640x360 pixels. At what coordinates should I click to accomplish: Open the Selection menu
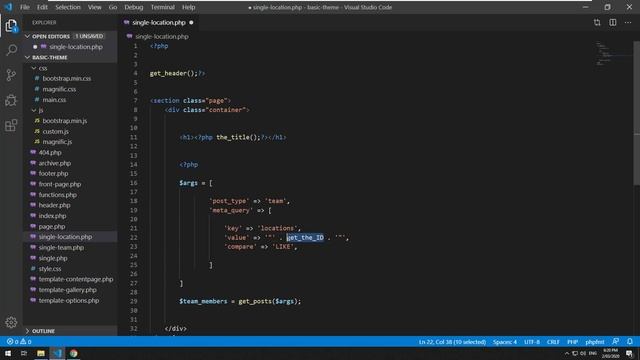point(68,7)
